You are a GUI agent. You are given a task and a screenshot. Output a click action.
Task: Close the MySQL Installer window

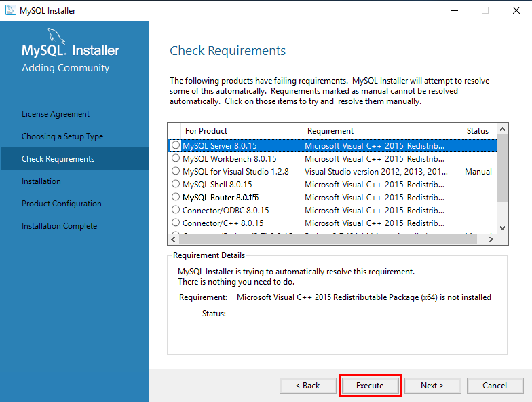516,11
